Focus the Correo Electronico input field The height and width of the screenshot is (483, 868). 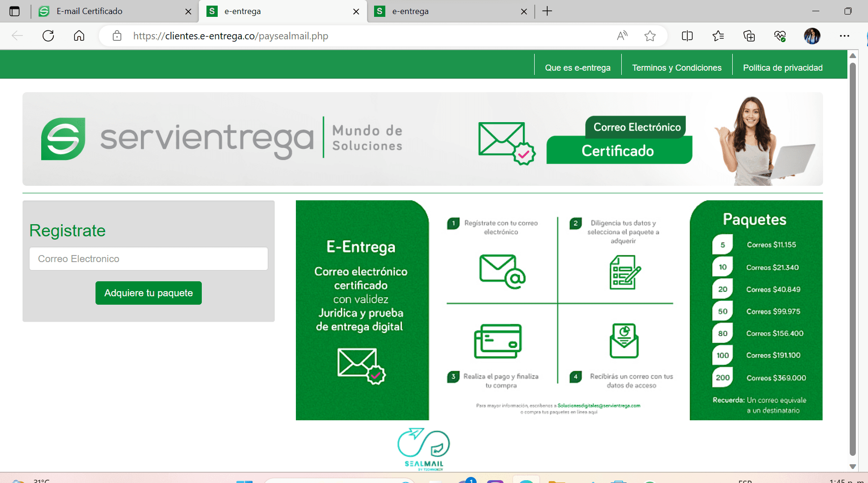click(x=148, y=259)
